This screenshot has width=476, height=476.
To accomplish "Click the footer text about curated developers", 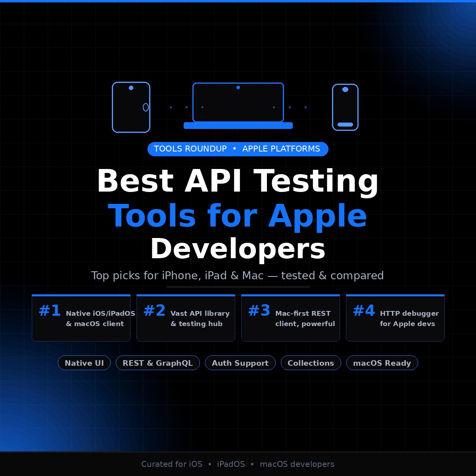I will coord(238,464).
